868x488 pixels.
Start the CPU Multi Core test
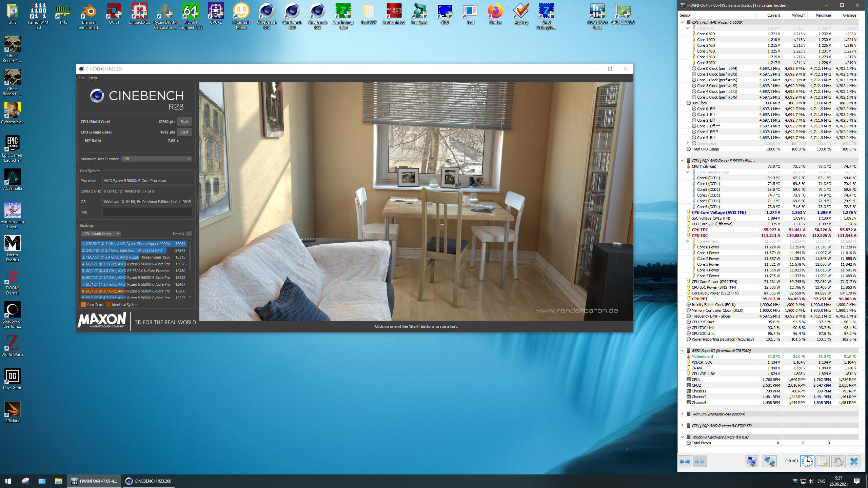tap(184, 122)
